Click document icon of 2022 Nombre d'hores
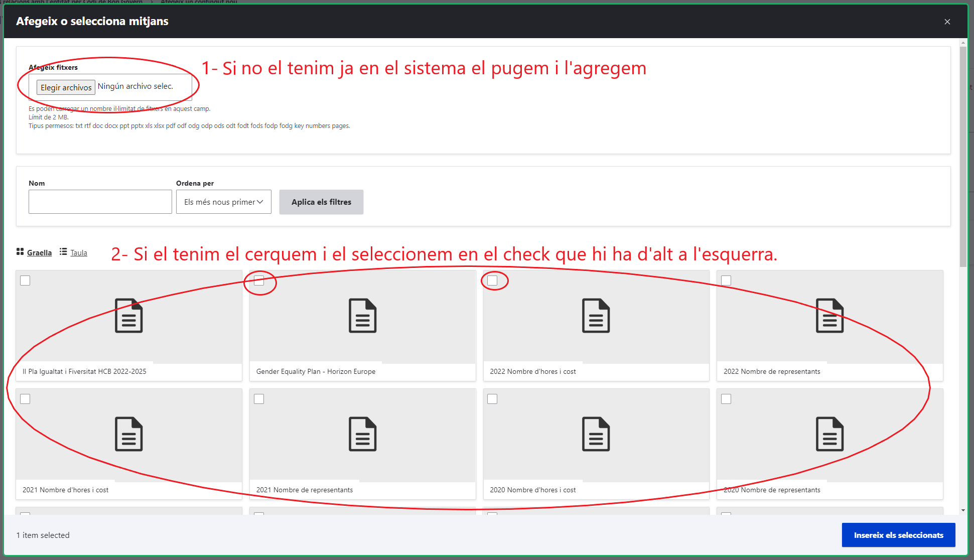Image resolution: width=974 pixels, height=560 pixels. 596,316
